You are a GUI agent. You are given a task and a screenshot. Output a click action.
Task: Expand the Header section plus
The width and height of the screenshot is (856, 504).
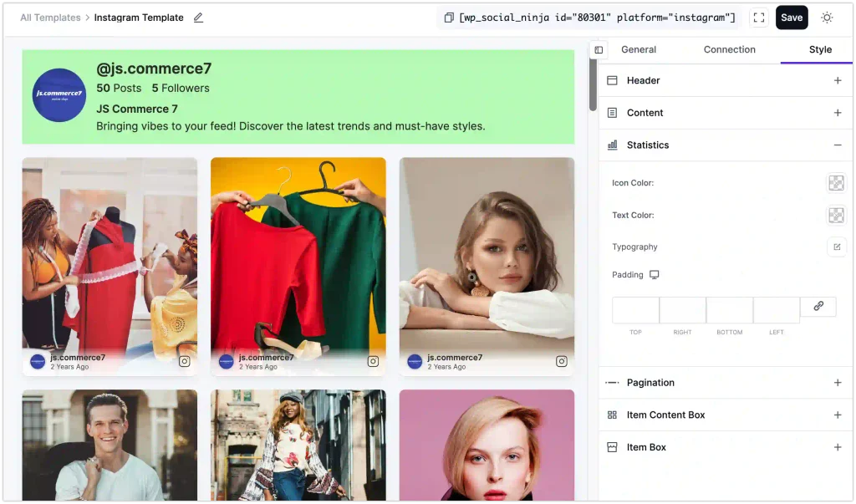(x=838, y=80)
